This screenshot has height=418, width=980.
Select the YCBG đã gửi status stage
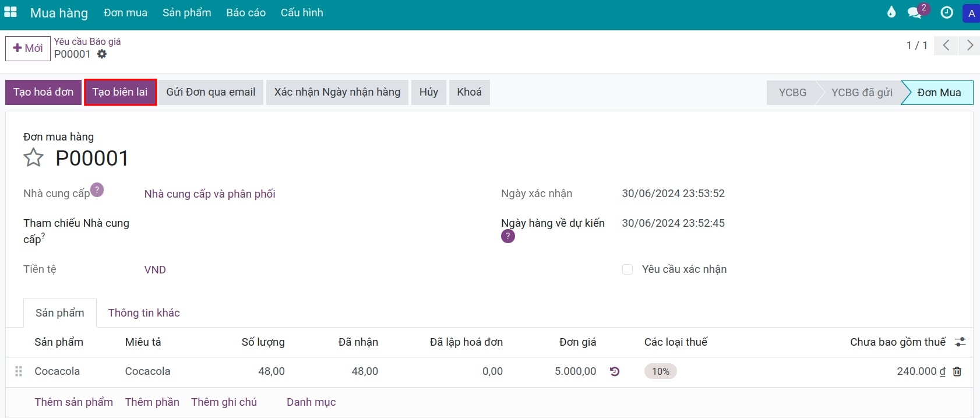tap(862, 93)
